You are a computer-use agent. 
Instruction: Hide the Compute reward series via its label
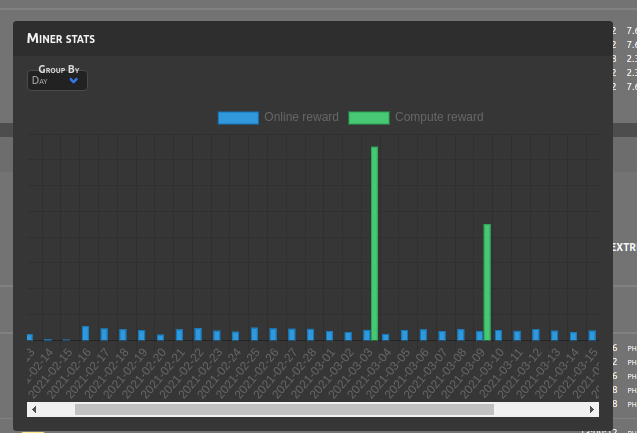pyautogui.click(x=439, y=118)
